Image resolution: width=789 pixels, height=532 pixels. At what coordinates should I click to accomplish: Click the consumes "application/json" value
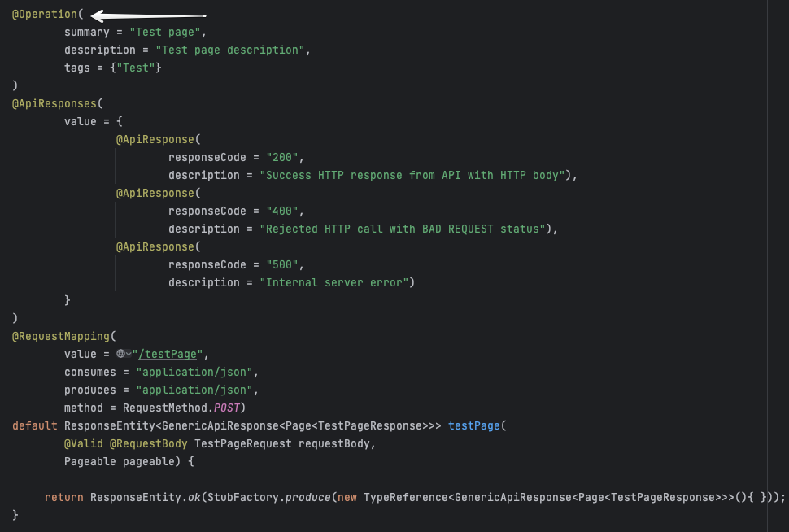click(194, 372)
